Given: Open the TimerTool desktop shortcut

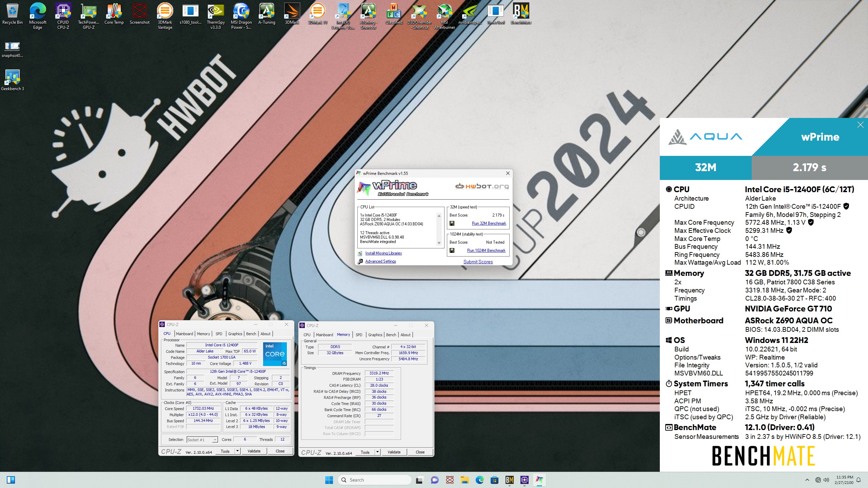Looking at the screenshot, I should pyautogui.click(x=495, y=14).
